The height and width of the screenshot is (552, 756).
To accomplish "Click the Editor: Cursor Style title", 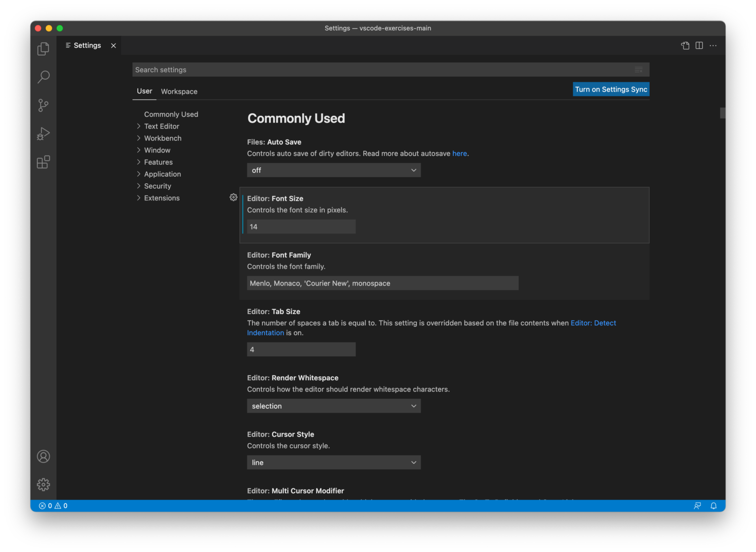I will pos(281,435).
